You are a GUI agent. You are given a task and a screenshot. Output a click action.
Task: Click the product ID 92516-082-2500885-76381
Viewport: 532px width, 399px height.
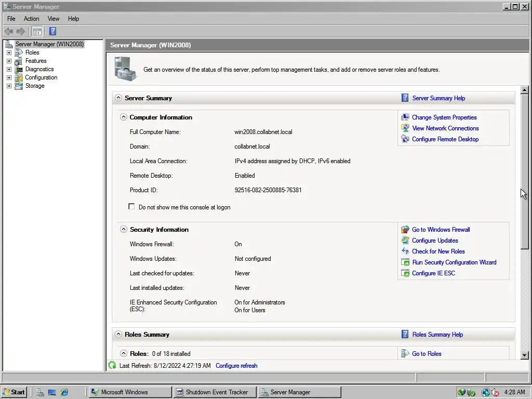tap(268, 190)
